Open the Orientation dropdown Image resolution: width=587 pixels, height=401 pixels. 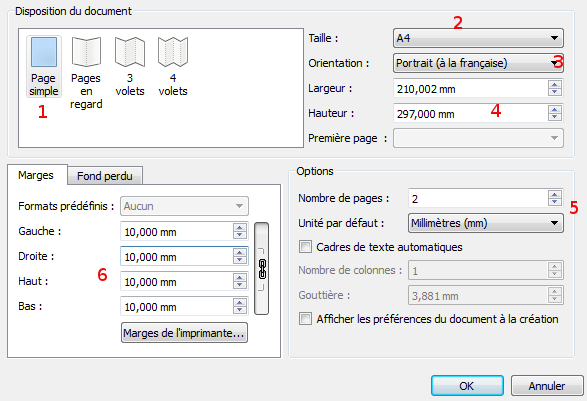point(478,63)
